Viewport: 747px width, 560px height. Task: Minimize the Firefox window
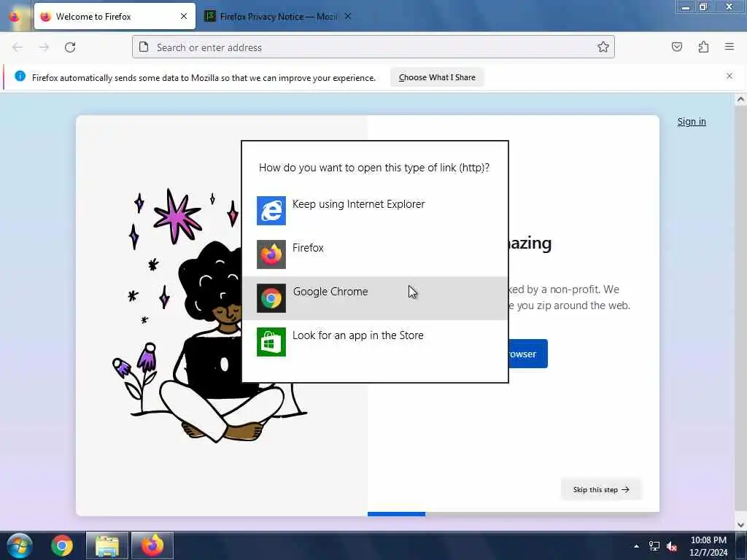(686, 7)
